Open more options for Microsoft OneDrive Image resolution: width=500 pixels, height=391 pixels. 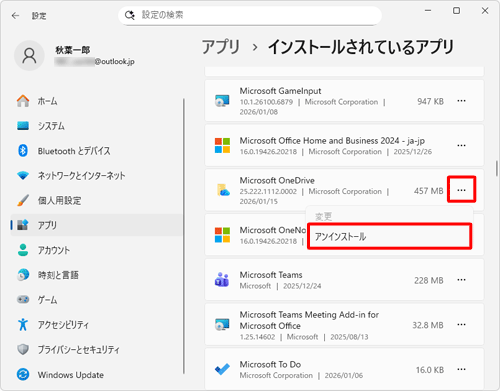461,190
